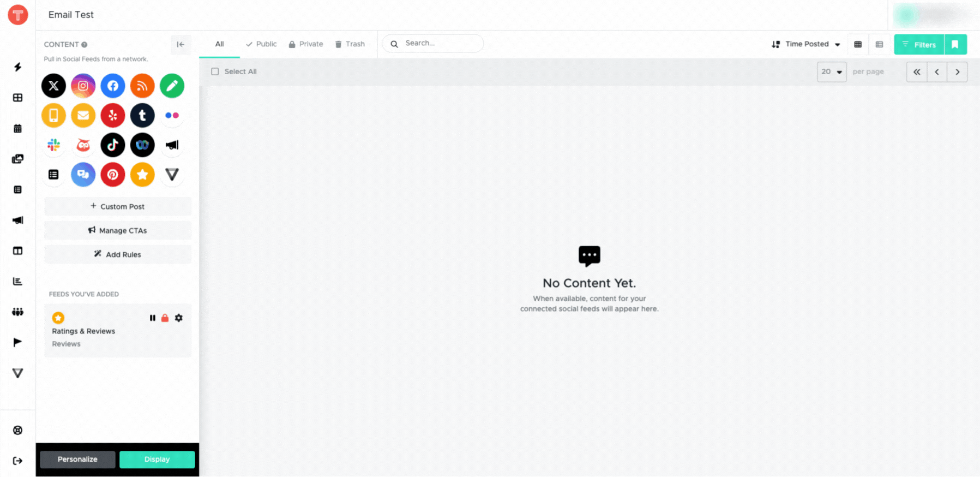This screenshot has height=477, width=980.
Task: Add a Yelp feed
Action: (x=113, y=115)
